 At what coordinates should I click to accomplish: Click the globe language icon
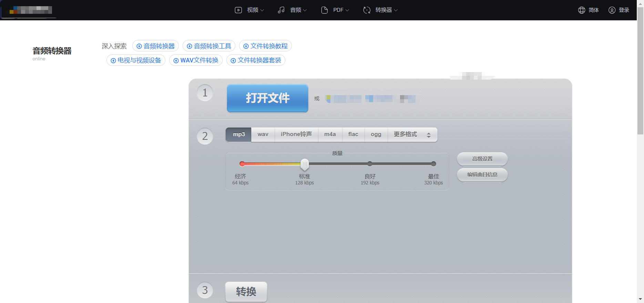click(x=582, y=10)
